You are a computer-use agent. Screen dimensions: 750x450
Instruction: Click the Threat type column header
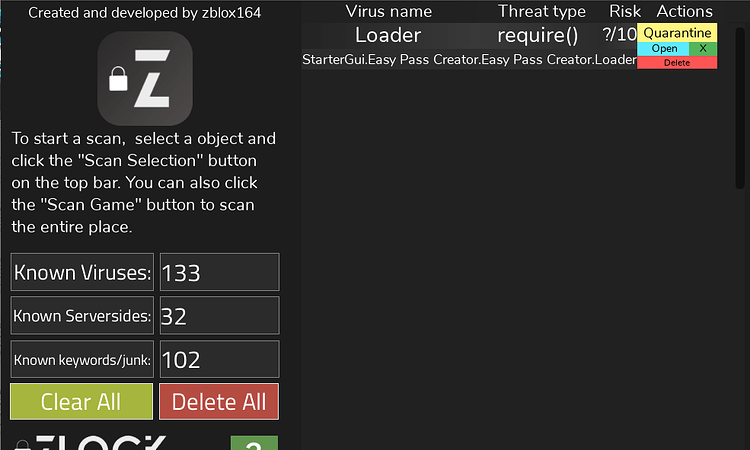click(x=542, y=12)
